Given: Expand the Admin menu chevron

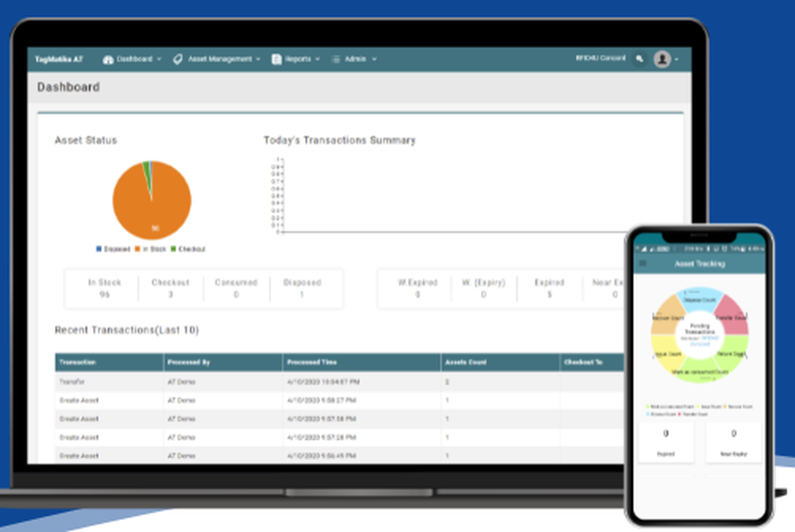Looking at the screenshot, I should (374, 60).
